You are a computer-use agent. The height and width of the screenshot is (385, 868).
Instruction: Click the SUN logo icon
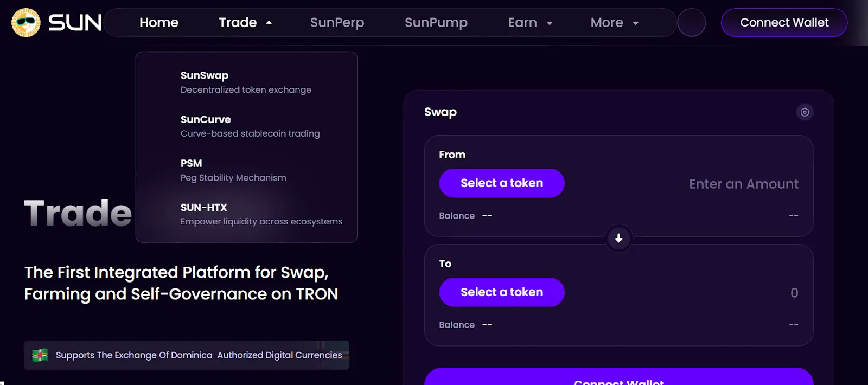coord(26,22)
